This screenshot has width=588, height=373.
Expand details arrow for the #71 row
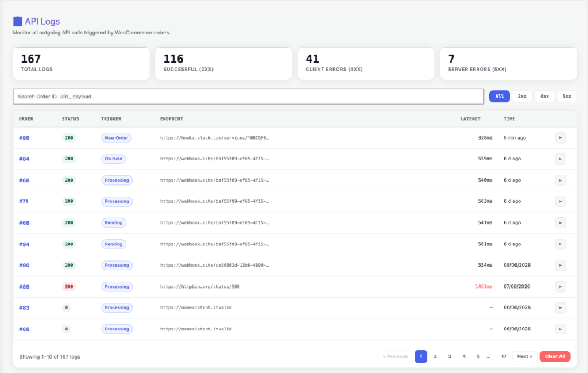[x=560, y=202]
